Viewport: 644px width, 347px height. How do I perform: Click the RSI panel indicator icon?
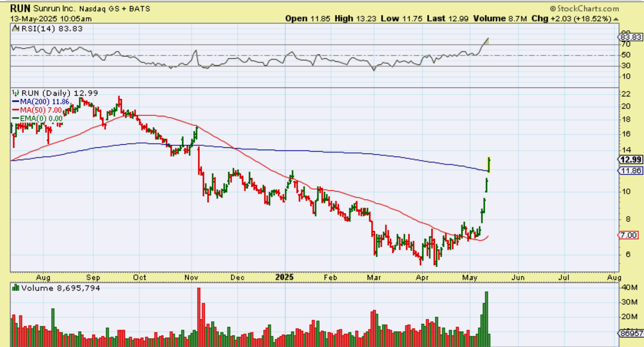click(x=16, y=29)
